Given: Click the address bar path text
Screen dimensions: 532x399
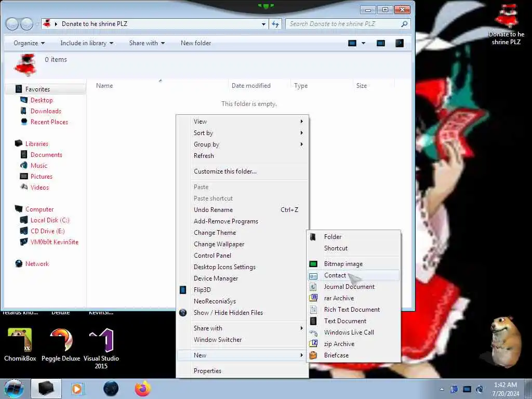Looking at the screenshot, I should click(95, 24).
